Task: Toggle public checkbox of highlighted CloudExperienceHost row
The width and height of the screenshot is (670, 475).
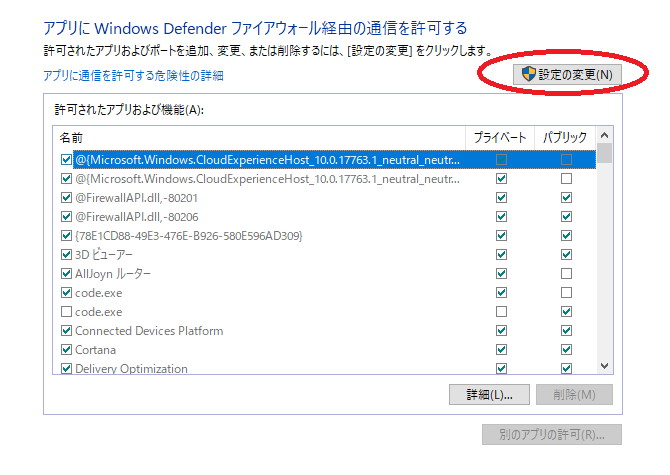Action: pyautogui.click(x=566, y=160)
